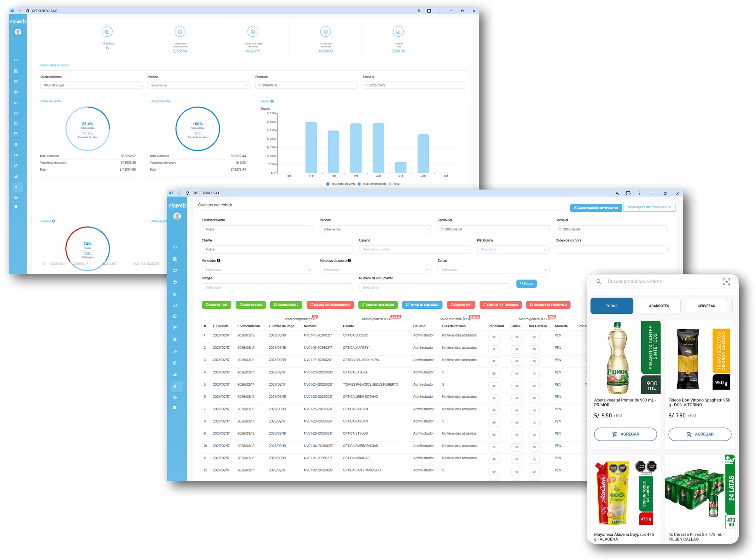View Cartera eye for OPTICA JIREH SOTANO row
The height and width of the screenshot is (560, 755).
coord(534,398)
